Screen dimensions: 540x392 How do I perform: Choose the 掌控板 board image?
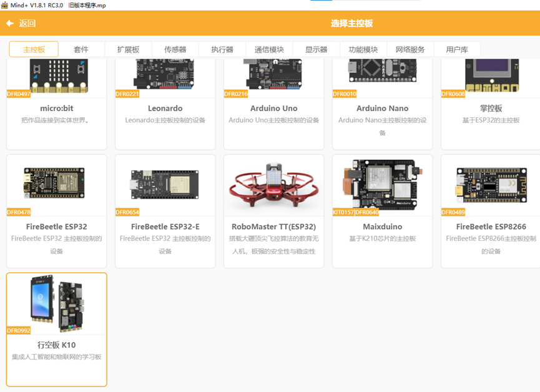pyautogui.click(x=491, y=75)
